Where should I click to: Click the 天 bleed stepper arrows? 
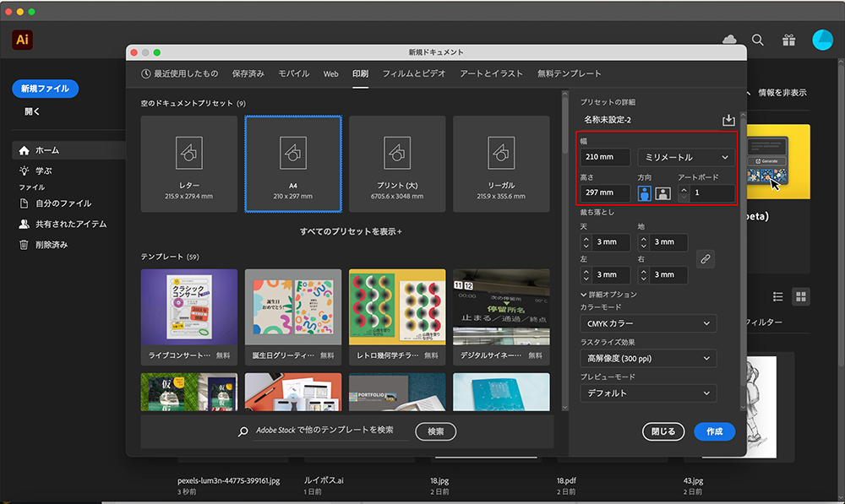586,242
